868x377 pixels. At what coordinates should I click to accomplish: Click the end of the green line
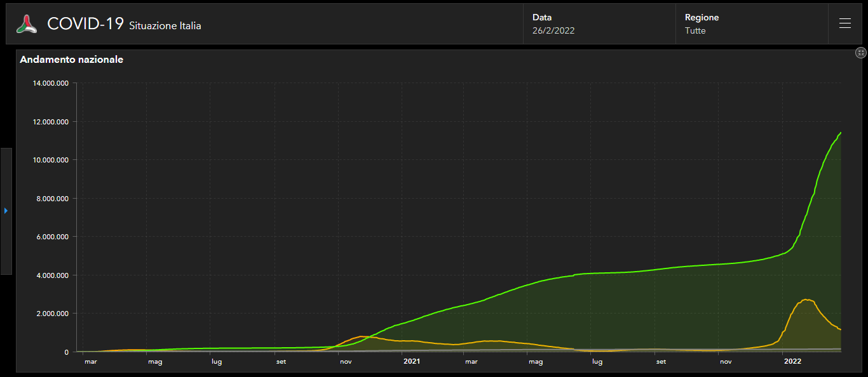pos(841,133)
